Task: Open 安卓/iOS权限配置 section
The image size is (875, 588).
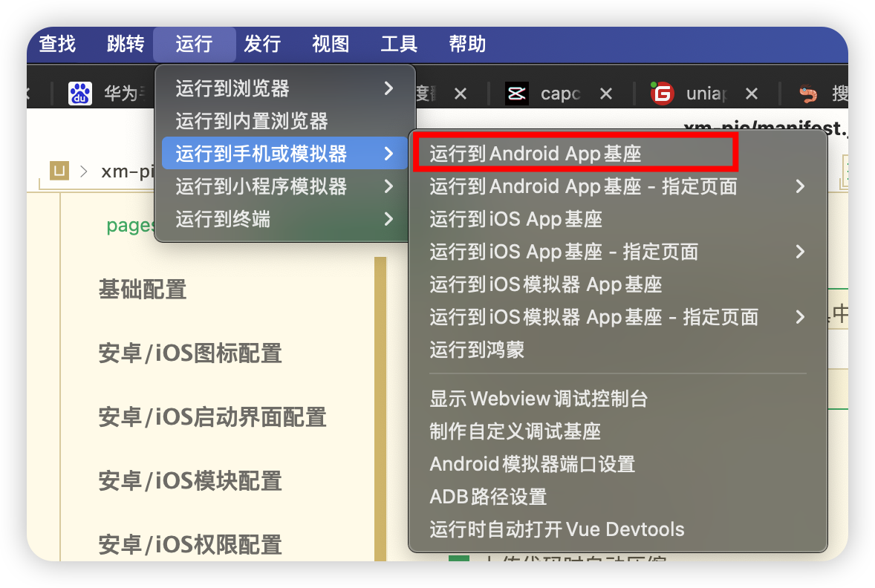Action: tap(190, 544)
